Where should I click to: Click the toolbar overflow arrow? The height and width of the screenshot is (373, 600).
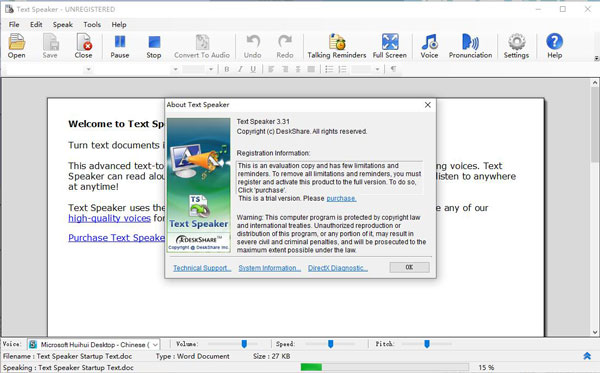(x=596, y=59)
